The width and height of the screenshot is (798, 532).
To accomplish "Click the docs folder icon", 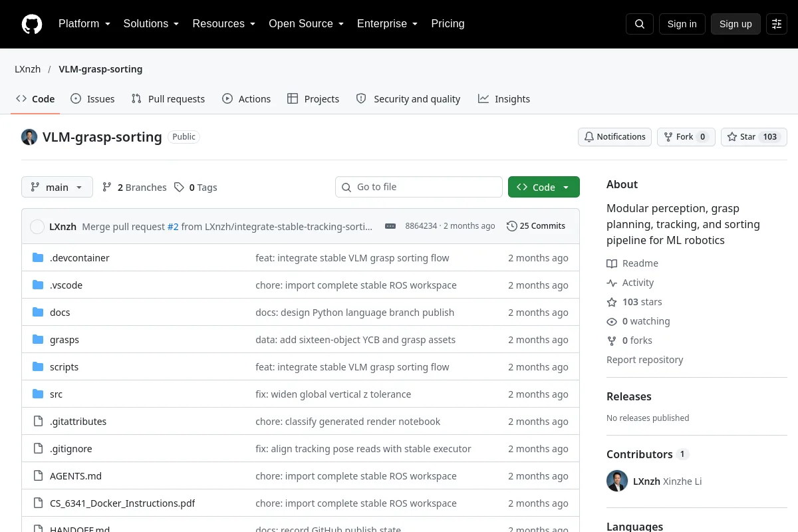I will (38, 313).
